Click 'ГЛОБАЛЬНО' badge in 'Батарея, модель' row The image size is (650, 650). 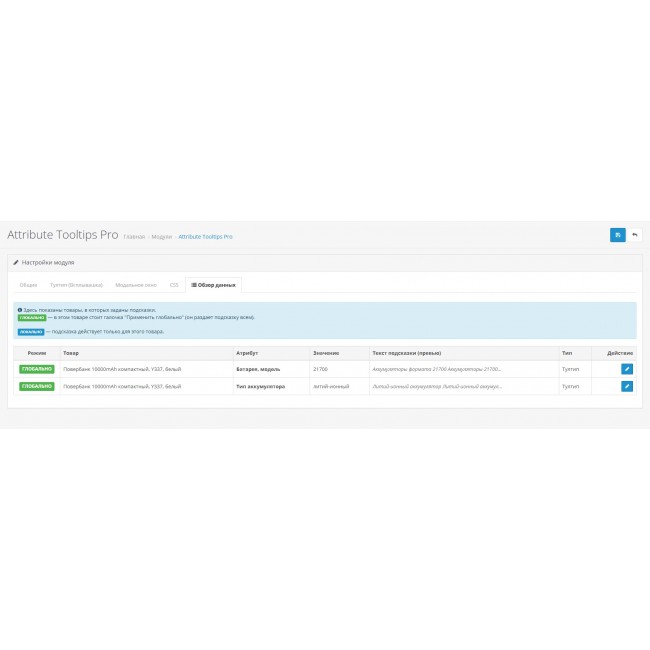[36, 369]
